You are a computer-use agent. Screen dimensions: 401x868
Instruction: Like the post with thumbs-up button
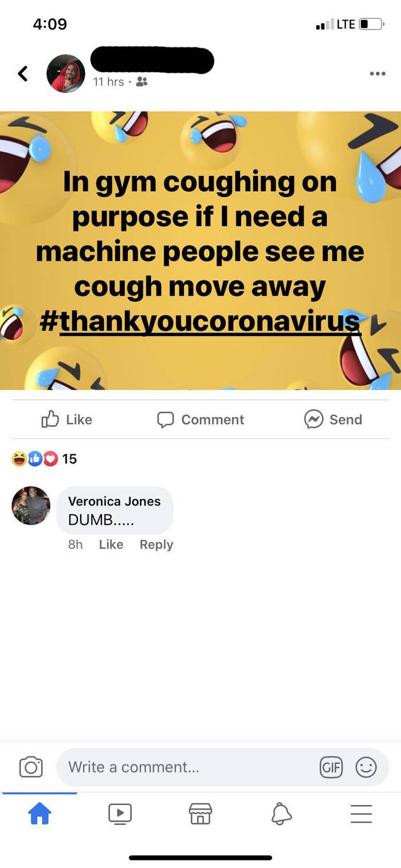click(x=66, y=419)
